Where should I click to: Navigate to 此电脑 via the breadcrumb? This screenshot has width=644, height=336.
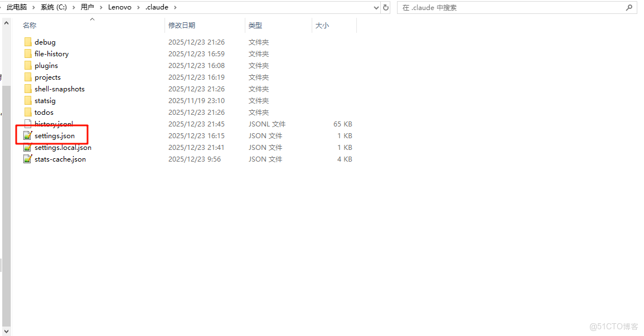point(16,7)
